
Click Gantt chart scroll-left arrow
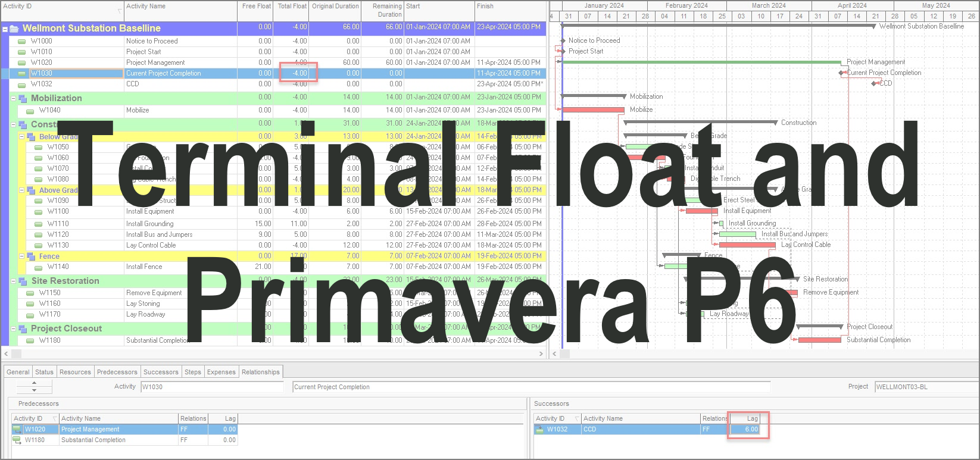point(554,353)
